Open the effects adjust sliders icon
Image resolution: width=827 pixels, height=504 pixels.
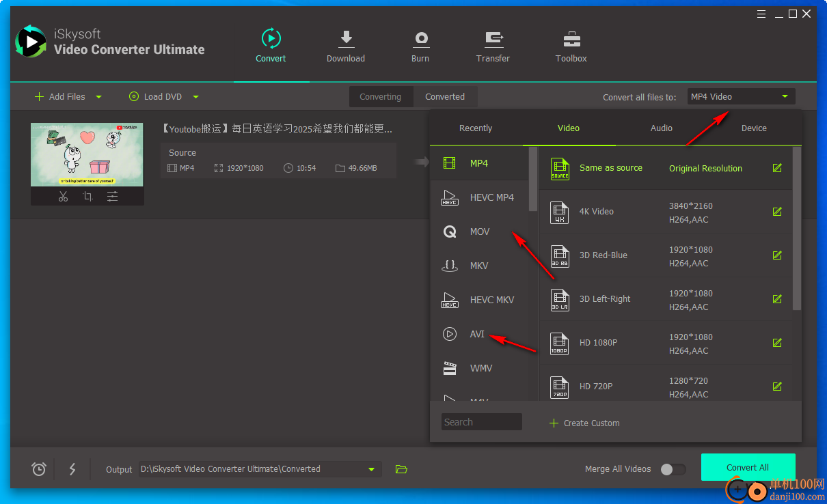coord(112,197)
